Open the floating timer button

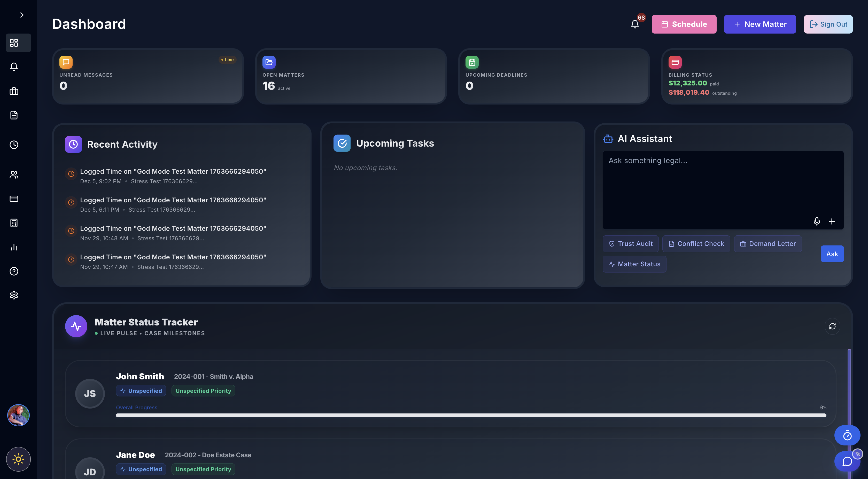[847, 436]
